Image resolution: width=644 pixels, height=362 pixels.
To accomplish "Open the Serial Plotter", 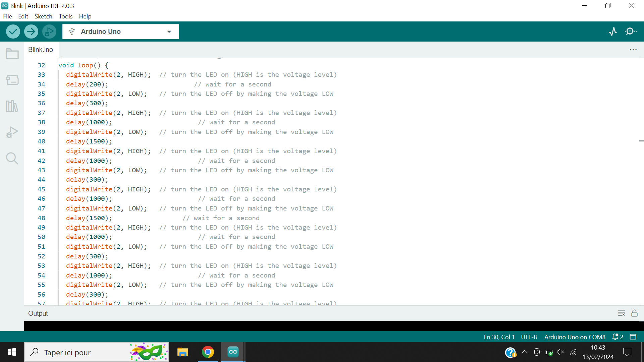I will [x=613, y=32].
